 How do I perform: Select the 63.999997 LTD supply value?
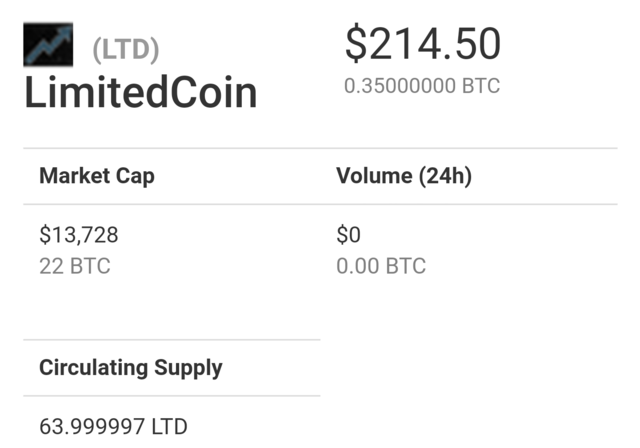[113, 427]
